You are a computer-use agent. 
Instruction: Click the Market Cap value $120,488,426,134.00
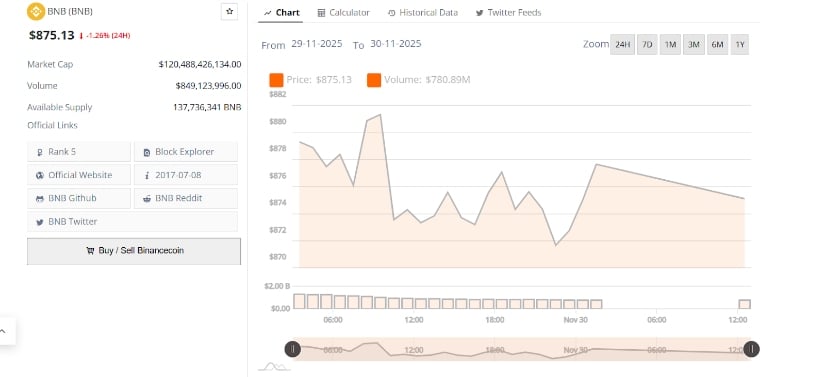click(x=200, y=65)
